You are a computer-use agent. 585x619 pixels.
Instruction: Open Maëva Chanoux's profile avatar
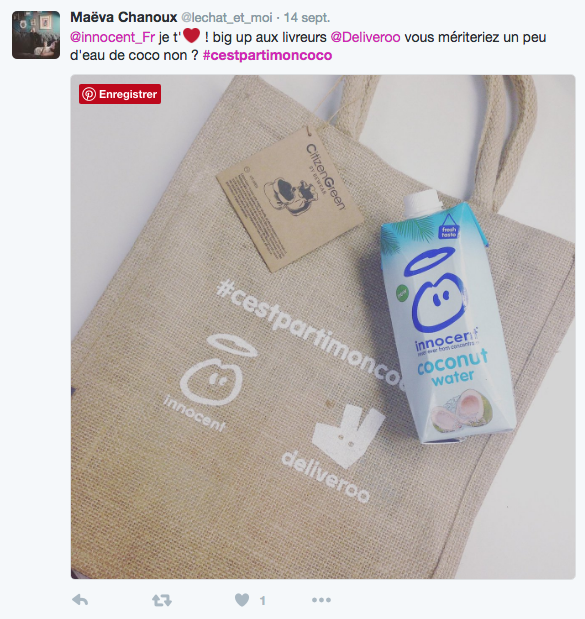36,35
